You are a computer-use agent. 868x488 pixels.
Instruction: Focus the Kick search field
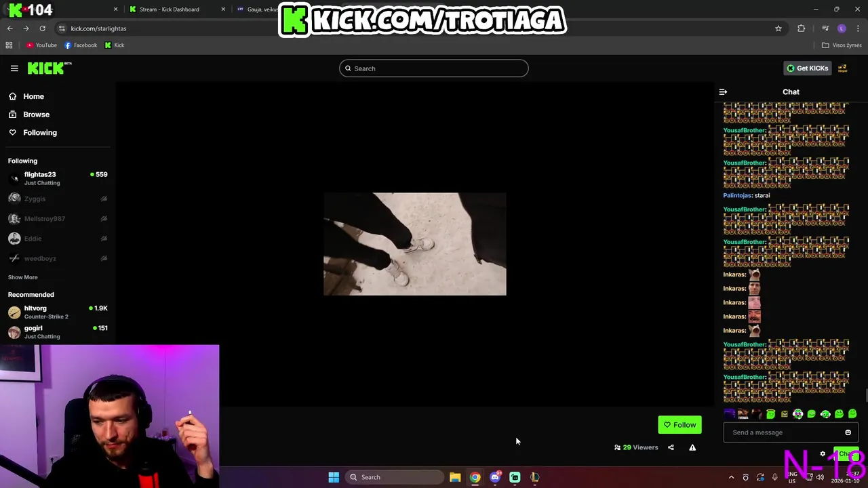[434, 68]
